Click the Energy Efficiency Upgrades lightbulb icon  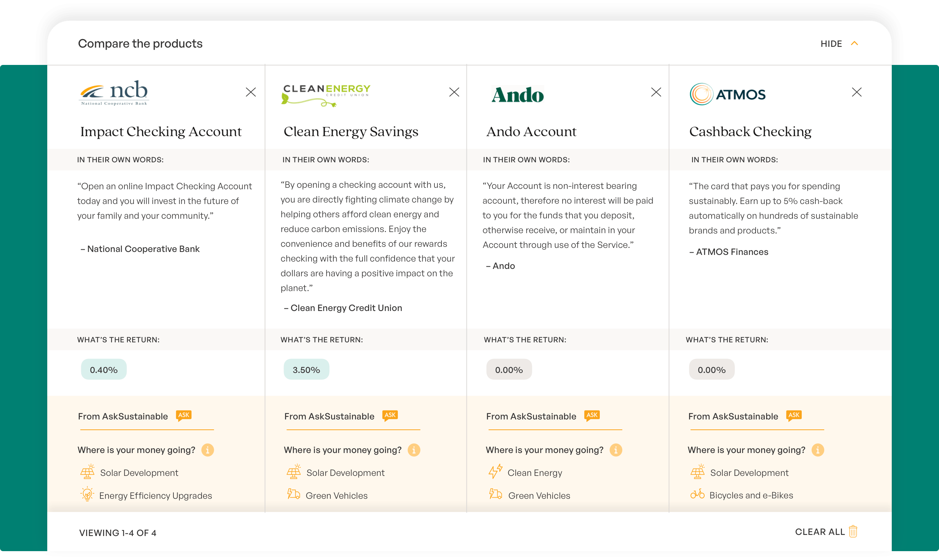coord(87,494)
